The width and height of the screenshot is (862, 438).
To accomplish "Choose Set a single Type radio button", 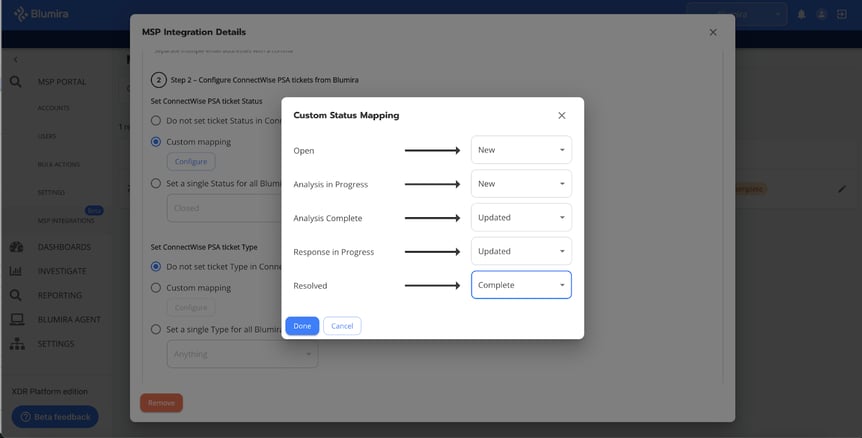I will pos(156,329).
